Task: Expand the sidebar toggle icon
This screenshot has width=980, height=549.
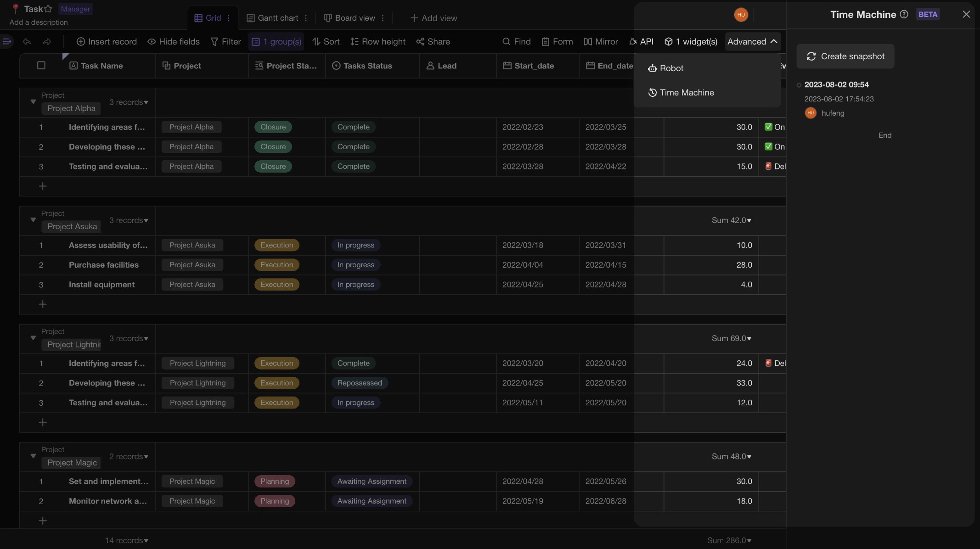Action: point(7,42)
